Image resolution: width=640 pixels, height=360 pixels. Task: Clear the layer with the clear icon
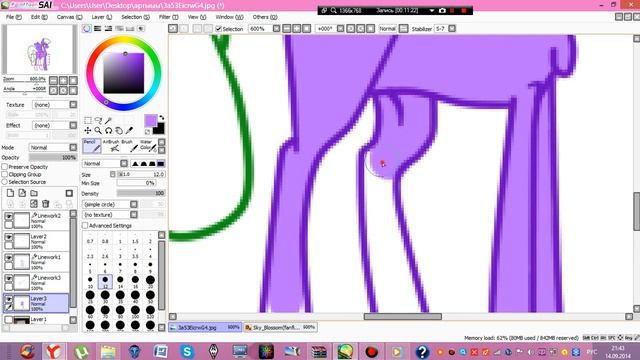34,203
